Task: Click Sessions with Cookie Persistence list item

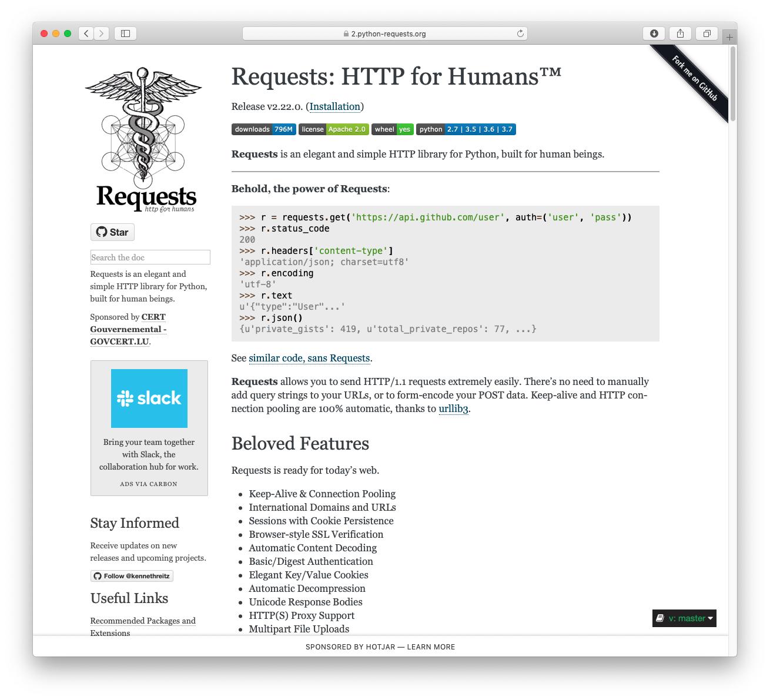Action: [321, 521]
